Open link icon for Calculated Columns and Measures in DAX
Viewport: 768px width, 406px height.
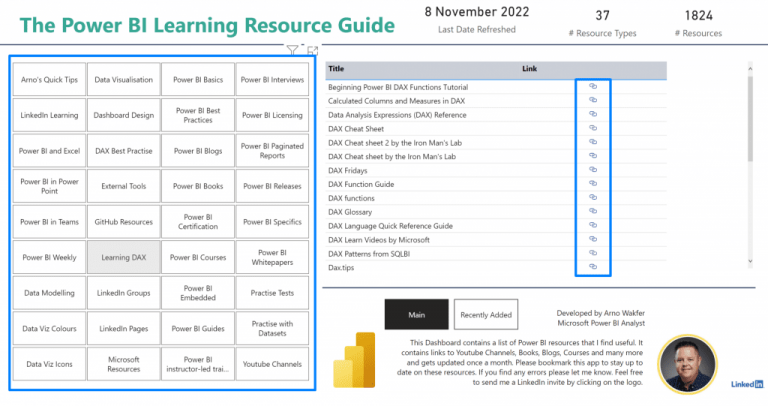[x=593, y=100]
